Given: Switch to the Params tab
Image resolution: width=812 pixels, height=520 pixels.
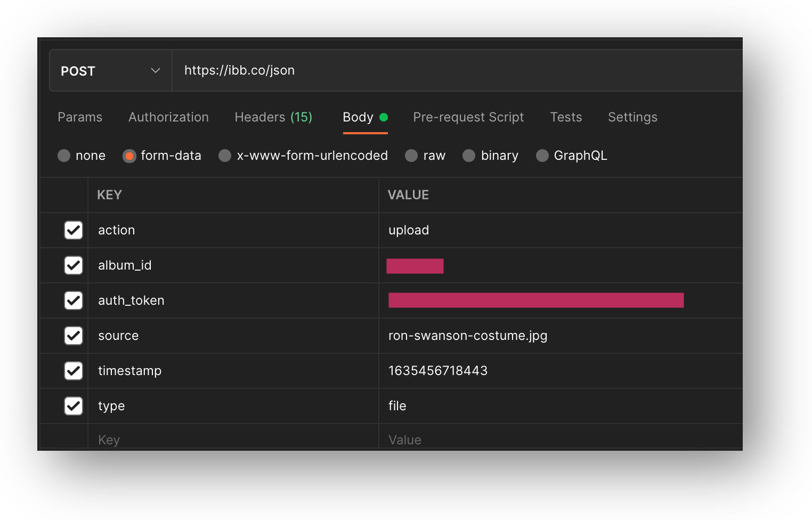Looking at the screenshot, I should point(80,117).
